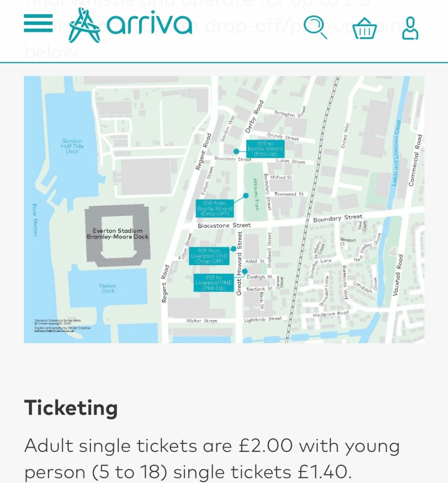This screenshot has height=483, width=448.
Task: Click the 939 from Bootle Strand drop-off label
Action: (215, 209)
